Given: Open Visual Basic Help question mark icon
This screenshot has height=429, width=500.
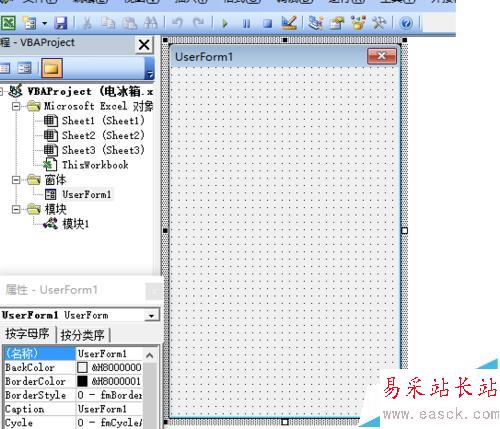Looking at the screenshot, I should 406,23.
